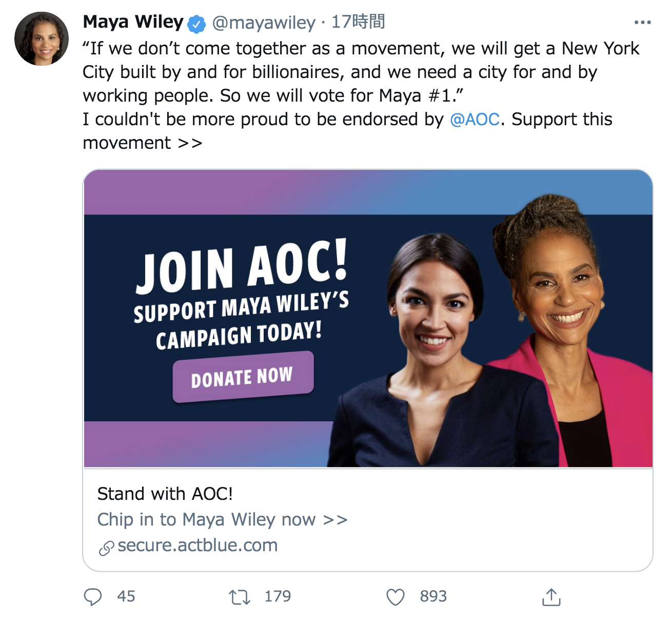Click the 45 replies count
The image size is (672, 620).
coord(126,596)
